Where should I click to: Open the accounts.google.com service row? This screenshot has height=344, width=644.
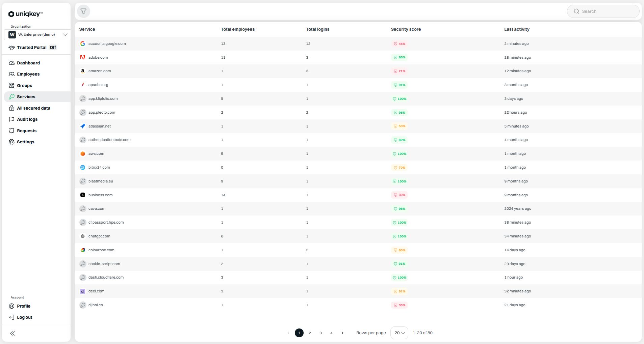coord(358,44)
